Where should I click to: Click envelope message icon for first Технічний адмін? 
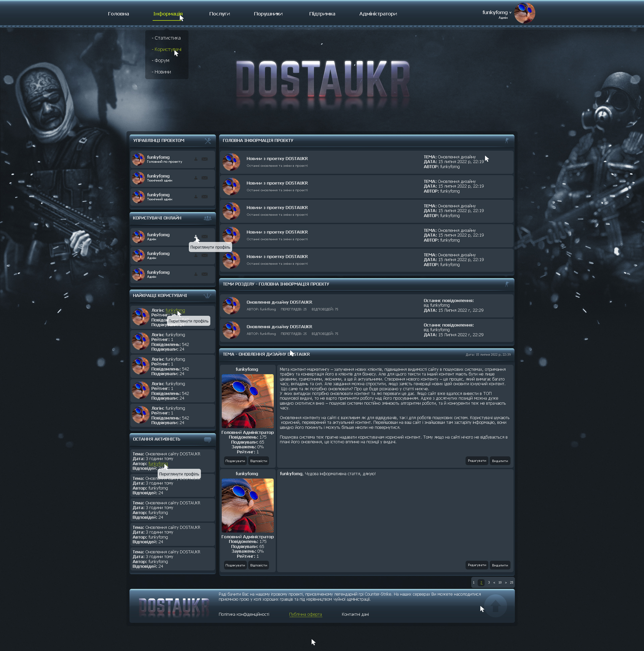tap(205, 178)
